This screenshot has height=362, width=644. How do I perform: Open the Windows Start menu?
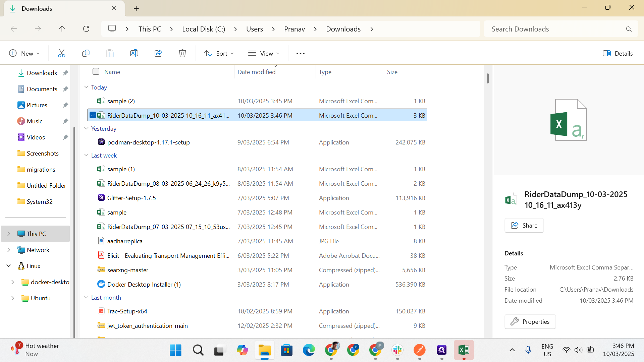click(175, 350)
